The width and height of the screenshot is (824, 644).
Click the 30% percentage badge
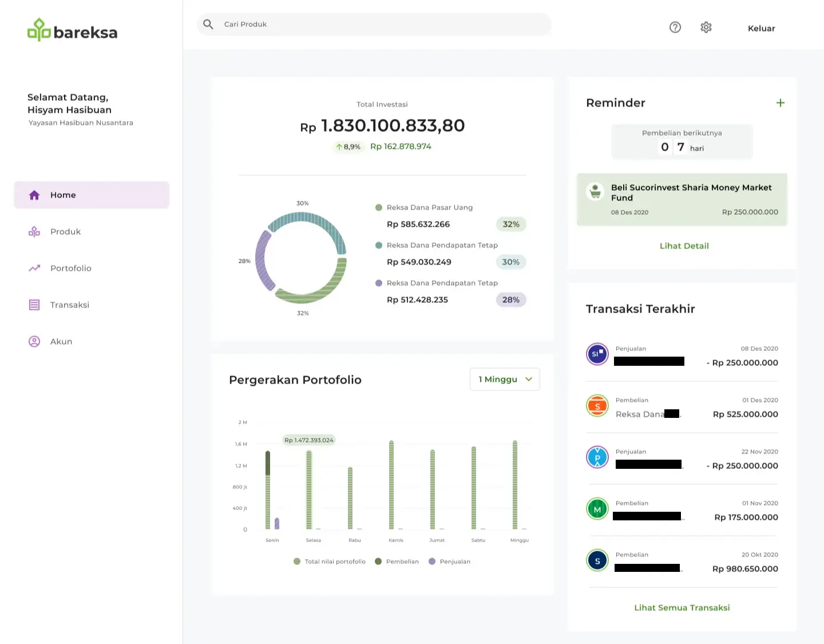coord(511,262)
